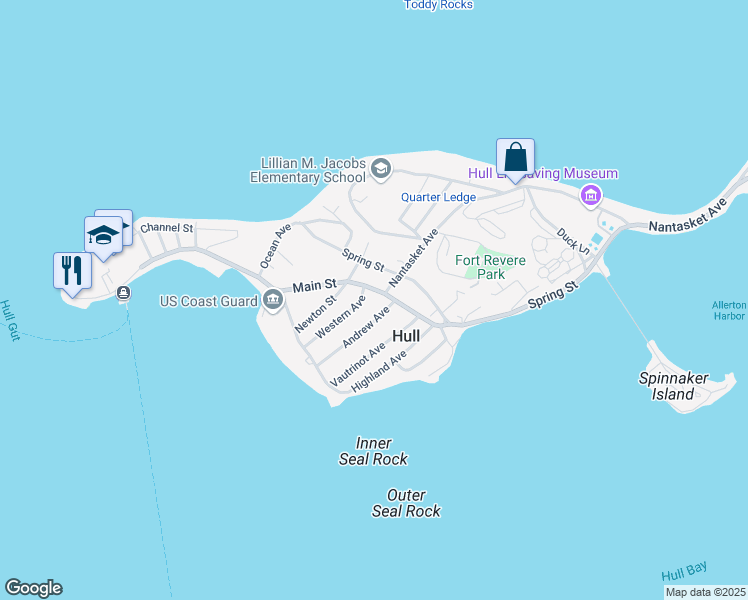Click the Lillian M. Jacobs Elementary School icon
This screenshot has height=600, width=748.
381,169
